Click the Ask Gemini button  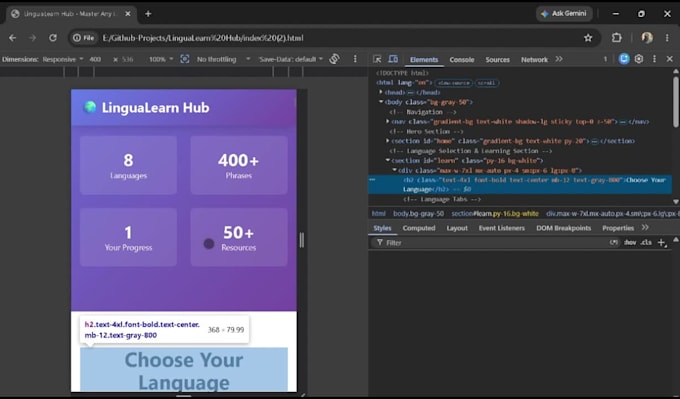[564, 14]
